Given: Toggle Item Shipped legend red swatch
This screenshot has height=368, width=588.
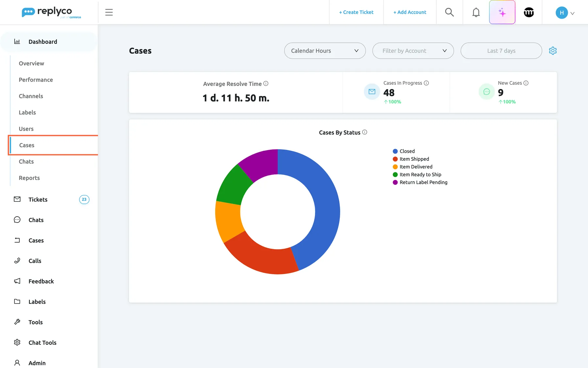Looking at the screenshot, I should pyautogui.click(x=395, y=159).
